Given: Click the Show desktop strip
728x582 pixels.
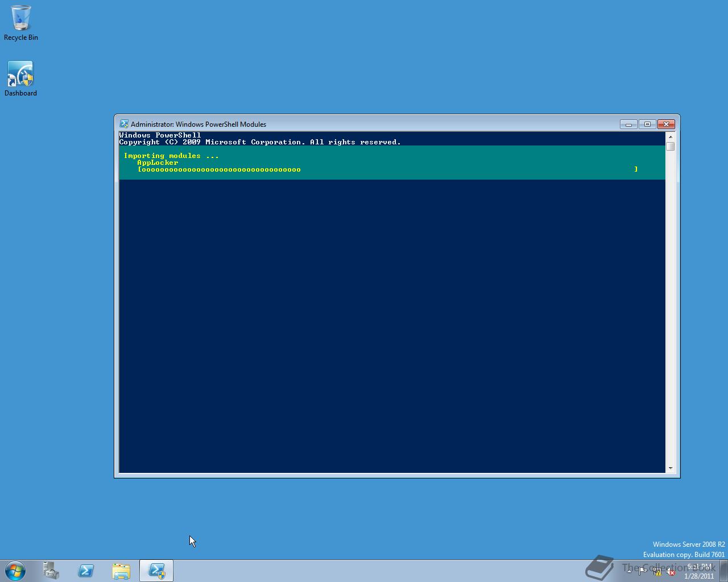Looking at the screenshot, I should coord(724,571).
